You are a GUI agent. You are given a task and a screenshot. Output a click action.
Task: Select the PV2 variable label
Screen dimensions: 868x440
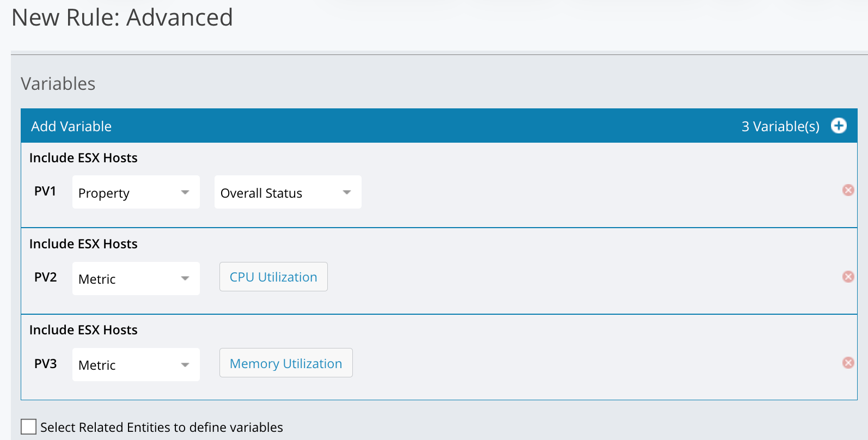pos(45,277)
